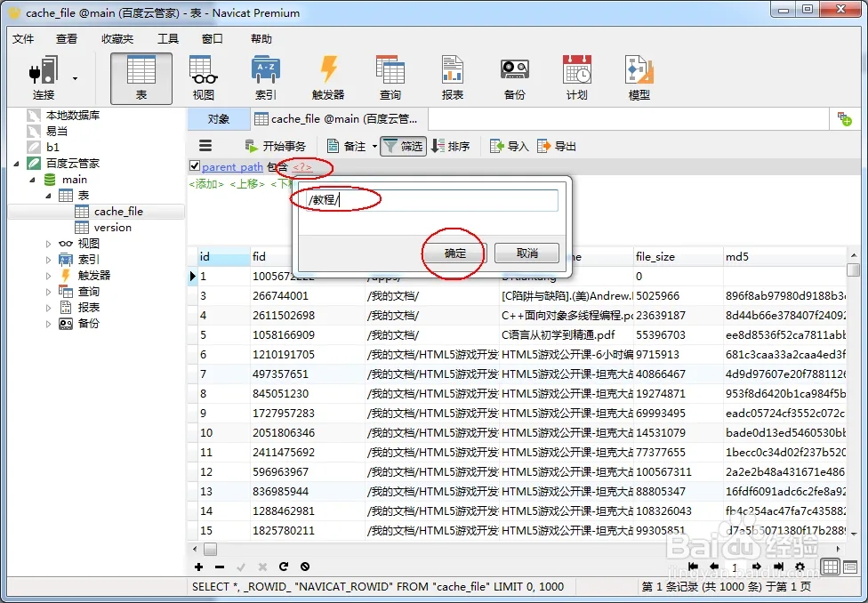Open the 工具 menu
Image resolution: width=868 pixels, height=603 pixels.
click(168, 38)
